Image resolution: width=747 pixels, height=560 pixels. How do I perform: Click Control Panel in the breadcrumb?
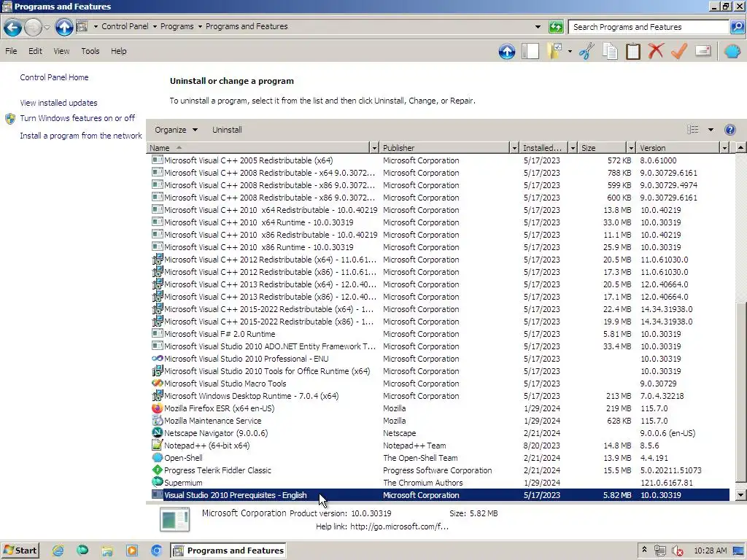tap(125, 26)
